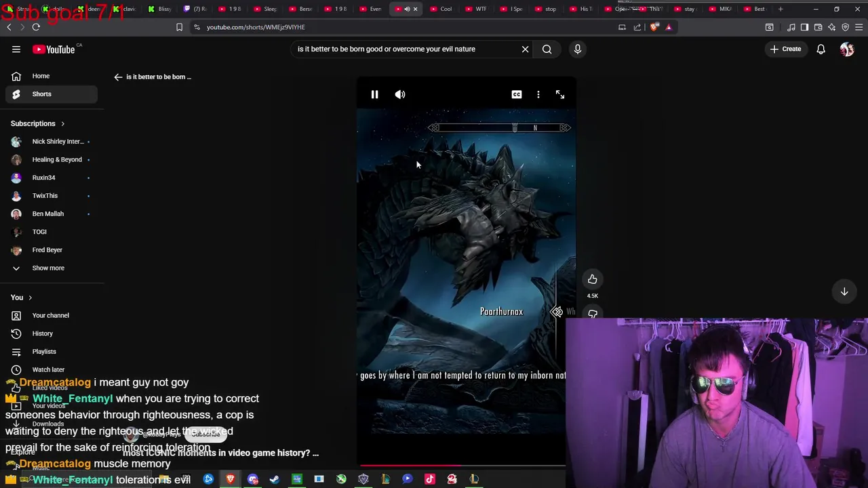868x488 pixels.
Task: Select Shorts in the sidebar
Action: click(52, 94)
